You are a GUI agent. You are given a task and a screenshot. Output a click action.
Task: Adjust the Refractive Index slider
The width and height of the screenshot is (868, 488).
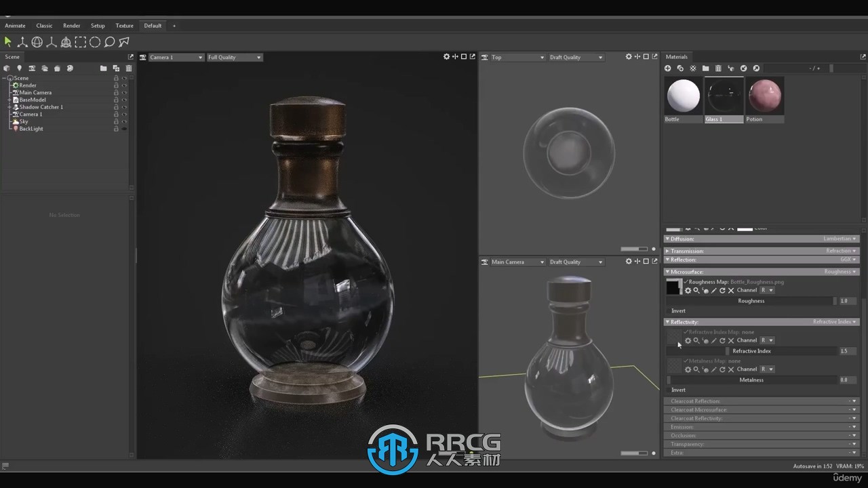[x=751, y=351]
